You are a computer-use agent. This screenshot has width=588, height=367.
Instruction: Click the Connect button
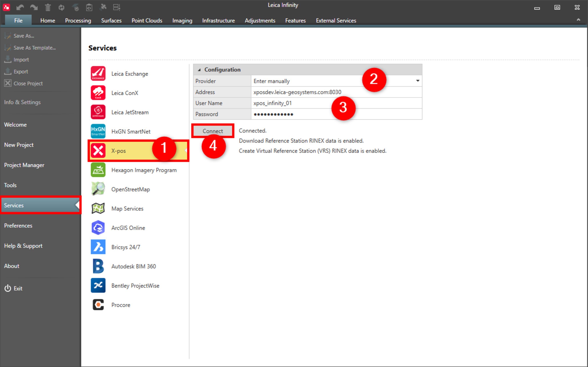click(213, 131)
